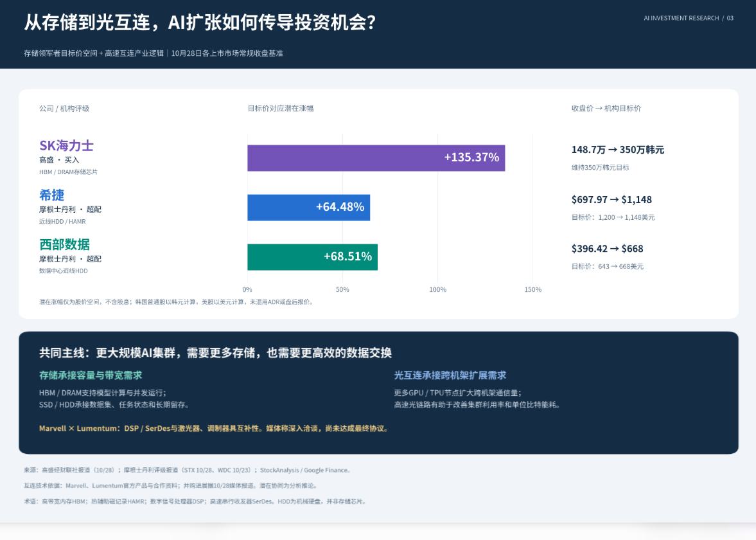Click the 存储承接容量与带宽需求 subheading

coord(91,375)
